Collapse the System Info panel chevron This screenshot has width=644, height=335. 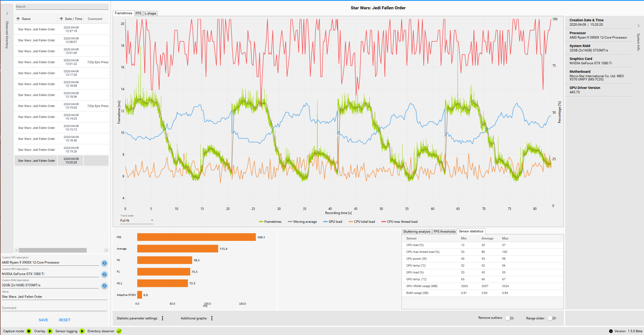tap(639, 26)
